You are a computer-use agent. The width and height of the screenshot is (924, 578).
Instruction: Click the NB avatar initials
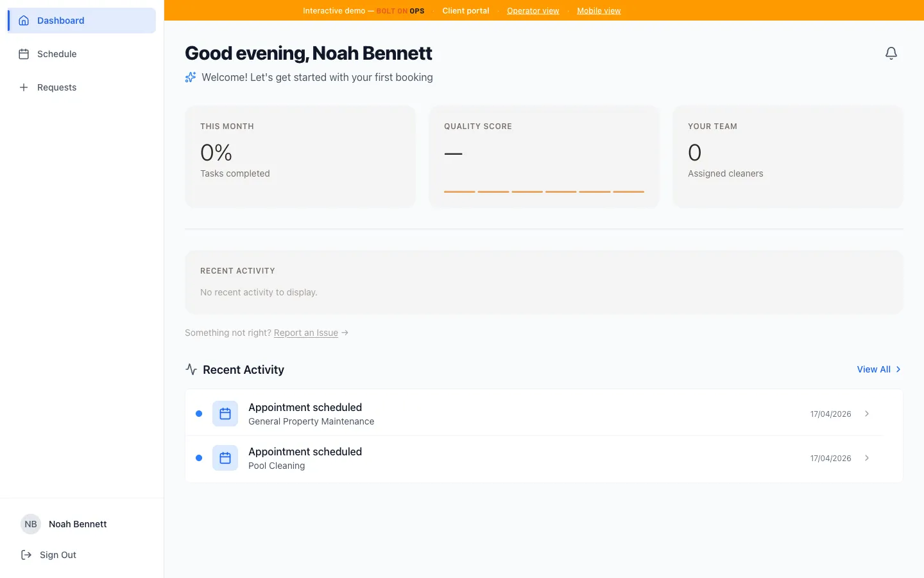click(31, 524)
